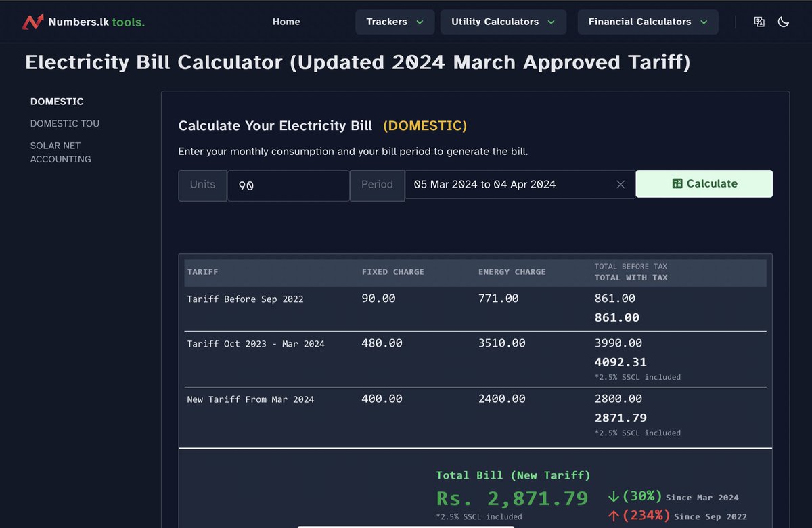Image resolution: width=812 pixels, height=528 pixels.
Task: Click the Units label box
Action: [202, 185]
